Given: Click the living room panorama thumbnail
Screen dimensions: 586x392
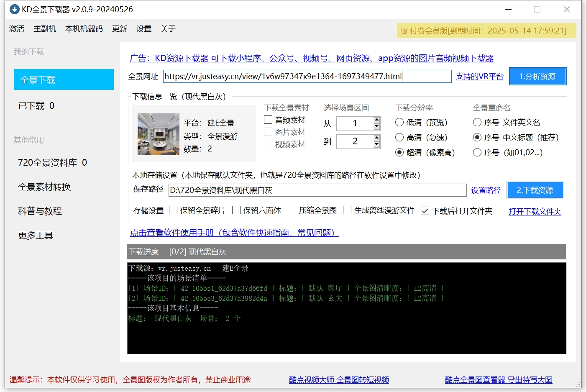Looking at the screenshot, I should pos(159,134).
